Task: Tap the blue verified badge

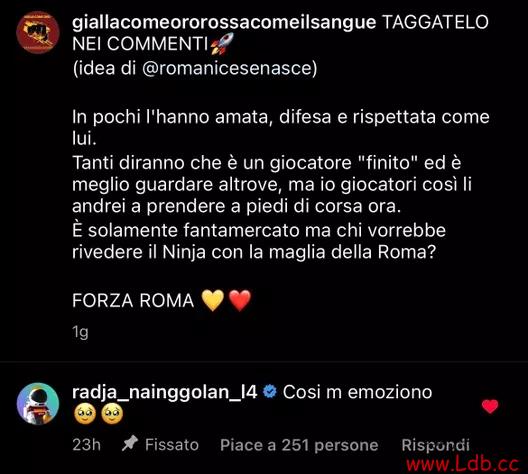Action: [270, 392]
